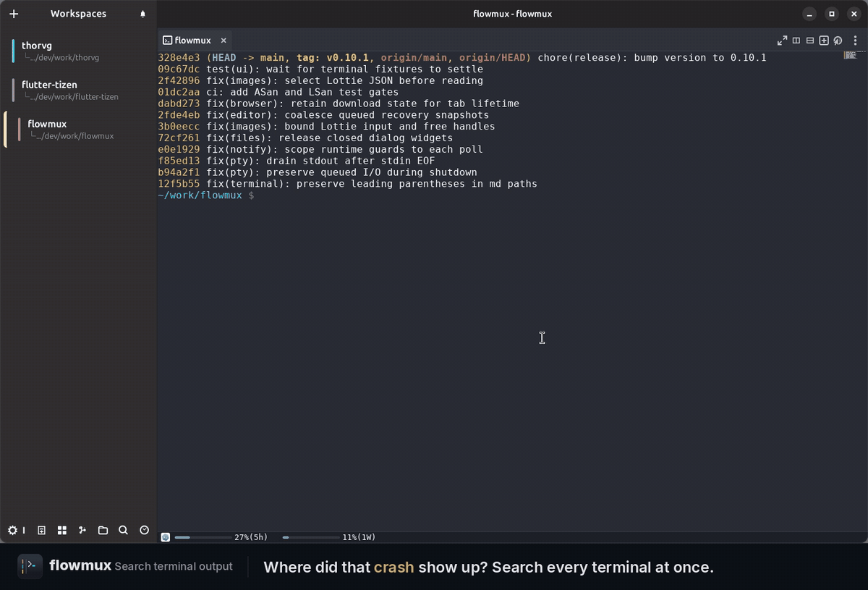Click new tab plus-box icon
The width and height of the screenshot is (868, 590).
point(824,41)
